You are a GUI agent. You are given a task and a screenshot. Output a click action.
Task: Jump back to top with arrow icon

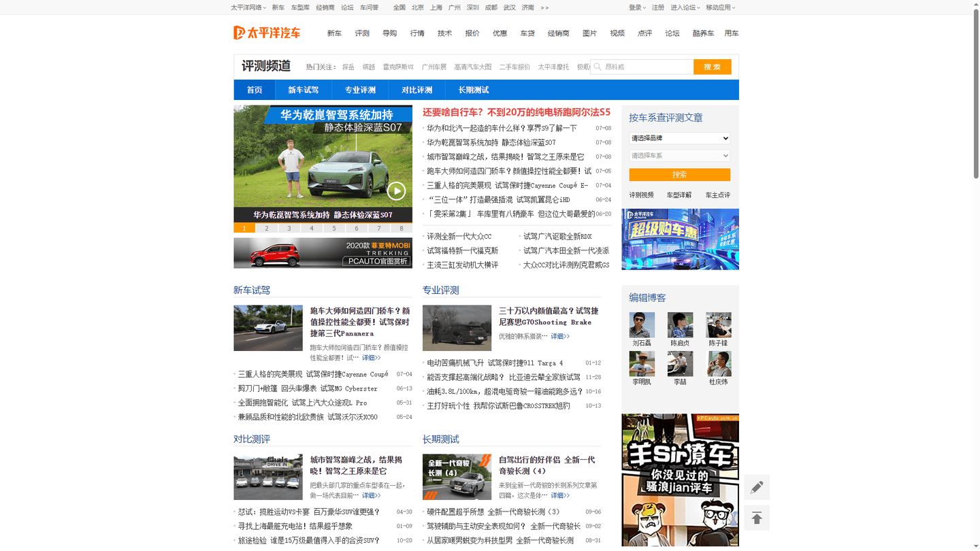click(757, 518)
